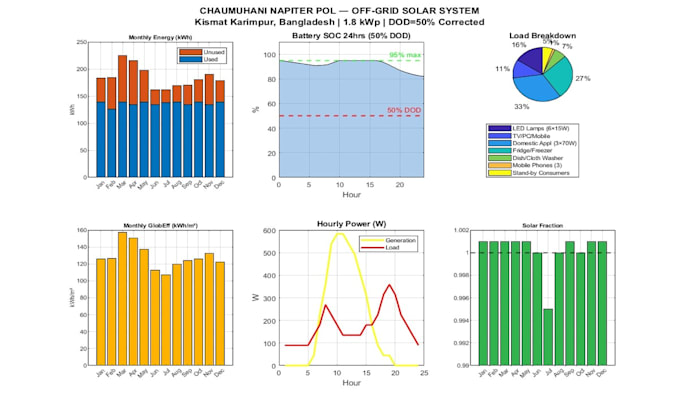
Task: Click the '160' tick on Monthly GlobEff axis
Action: (82, 230)
